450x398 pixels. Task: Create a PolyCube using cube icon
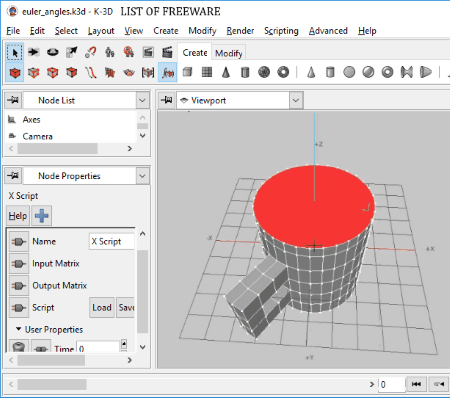(x=188, y=72)
